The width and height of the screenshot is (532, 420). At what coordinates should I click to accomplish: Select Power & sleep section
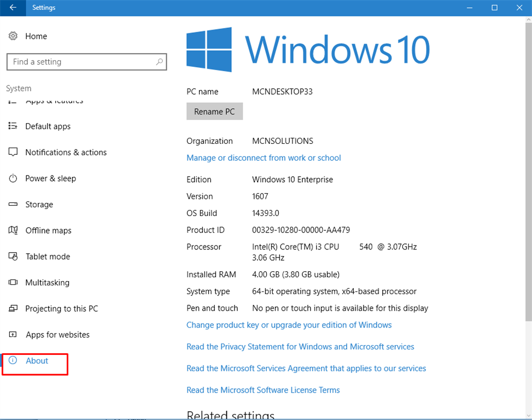click(50, 178)
